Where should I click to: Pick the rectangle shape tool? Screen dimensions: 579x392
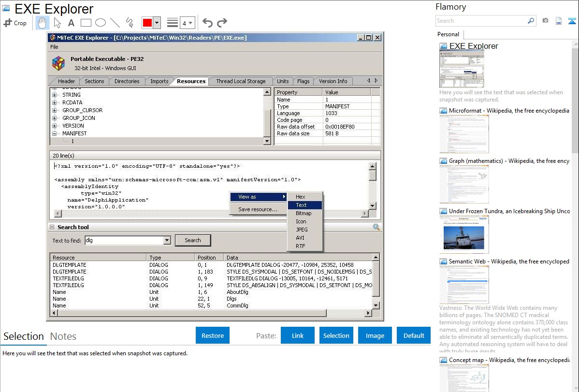click(x=86, y=23)
